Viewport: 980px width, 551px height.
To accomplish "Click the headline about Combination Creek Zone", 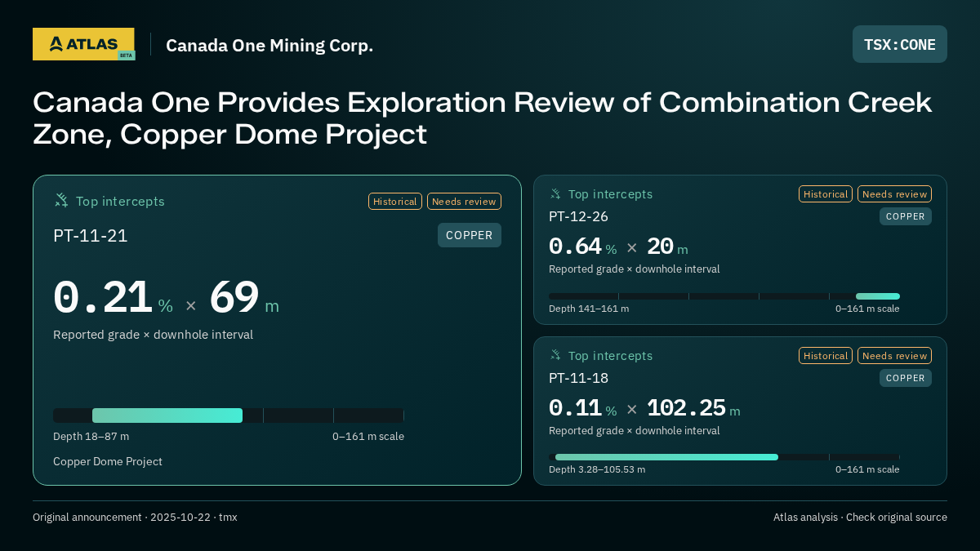I will [x=482, y=118].
